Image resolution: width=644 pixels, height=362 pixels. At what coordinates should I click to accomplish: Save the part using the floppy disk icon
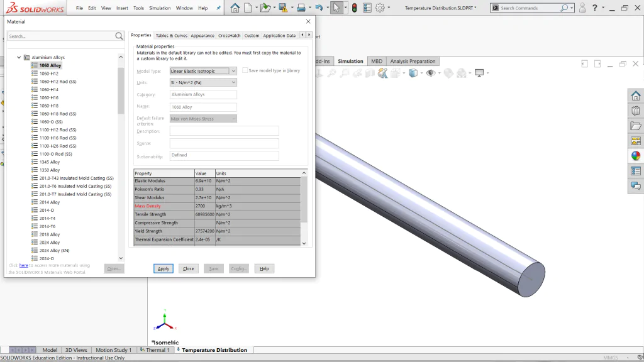(x=283, y=8)
